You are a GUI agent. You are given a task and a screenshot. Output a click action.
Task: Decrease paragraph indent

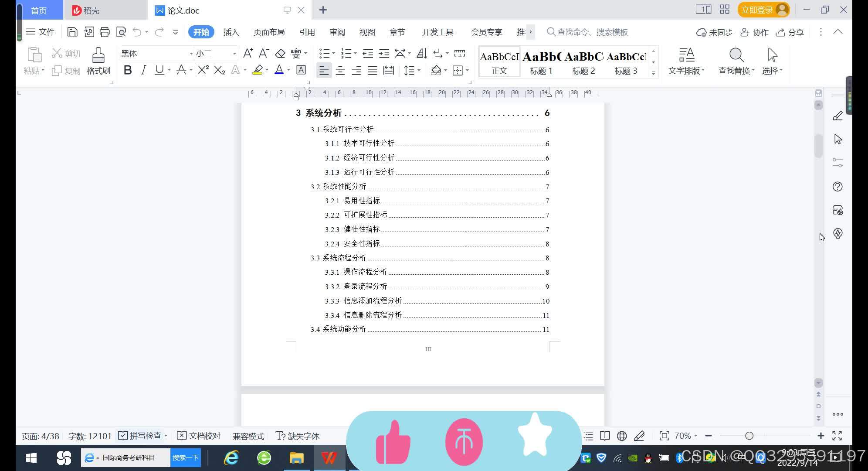[x=368, y=53]
